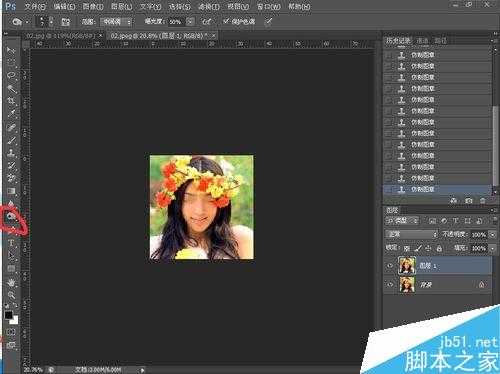Select the Gradient tool
The height and width of the screenshot is (374, 500).
pyautogui.click(x=11, y=191)
